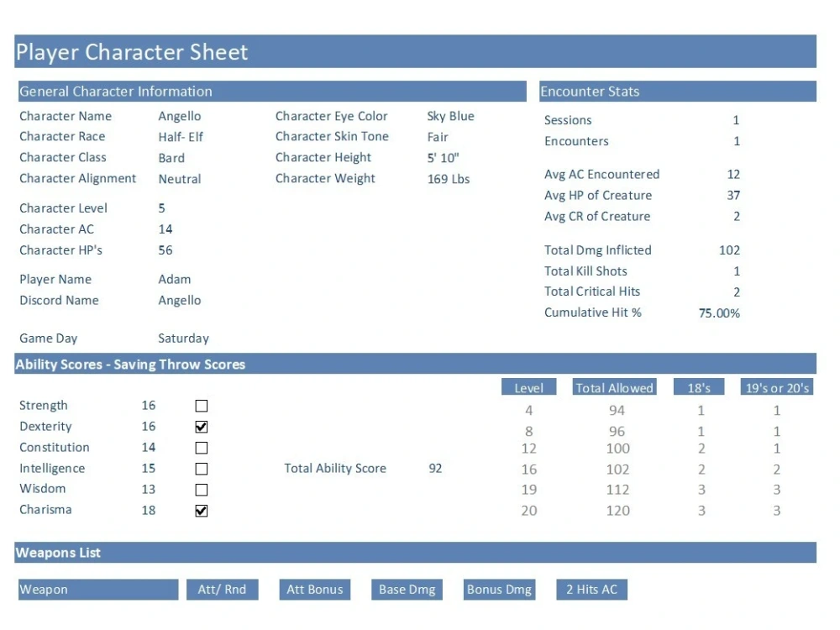Select the Base Dmg column header
Screen dimensions: 840x630
pyautogui.click(x=407, y=590)
